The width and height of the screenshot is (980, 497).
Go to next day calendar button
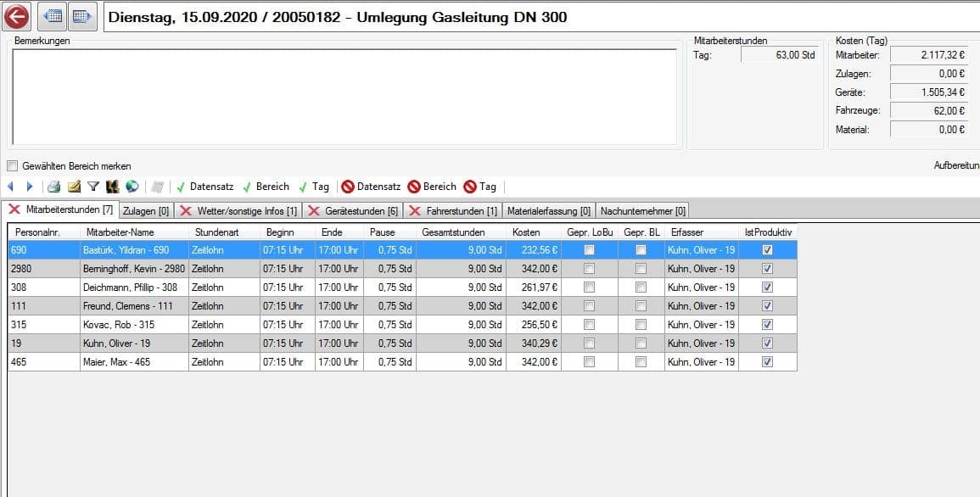coord(82,16)
